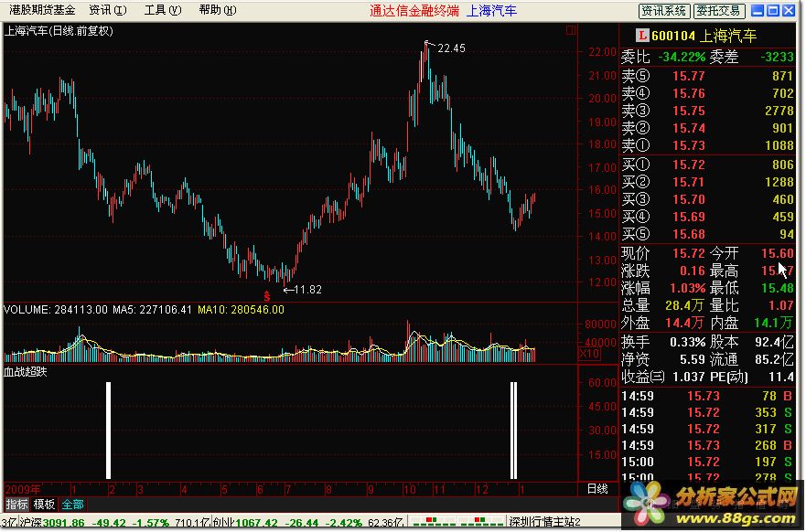Viewport: 806px width, 532px height.
Task: Click the 换手 value 0.33%
Action: 687,342
